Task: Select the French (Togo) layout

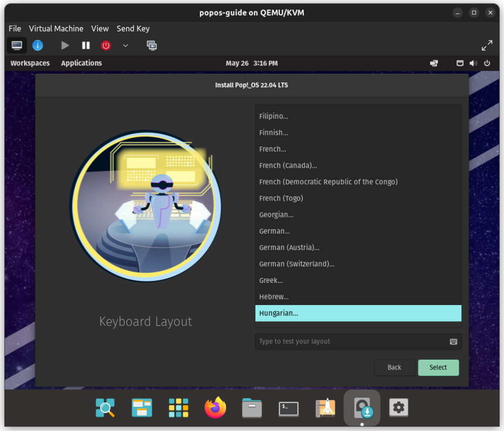Action: click(x=358, y=198)
